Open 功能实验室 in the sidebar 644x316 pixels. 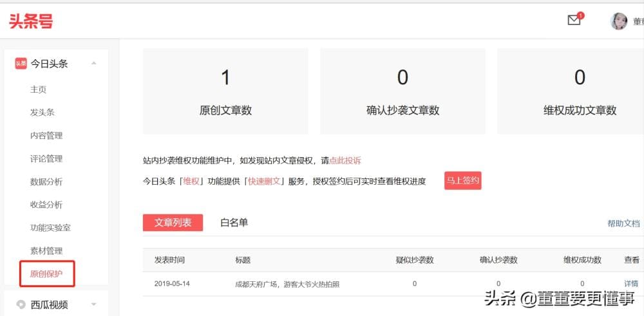pos(50,227)
